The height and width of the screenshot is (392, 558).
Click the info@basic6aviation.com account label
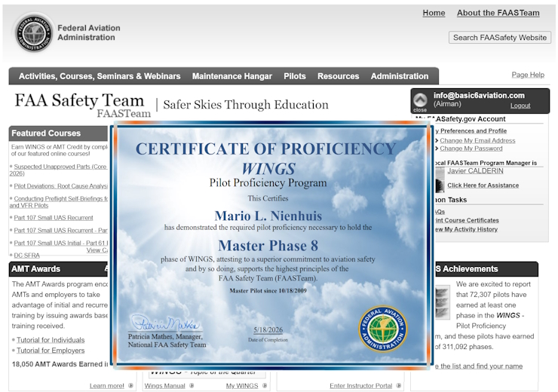(x=479, y=95)
